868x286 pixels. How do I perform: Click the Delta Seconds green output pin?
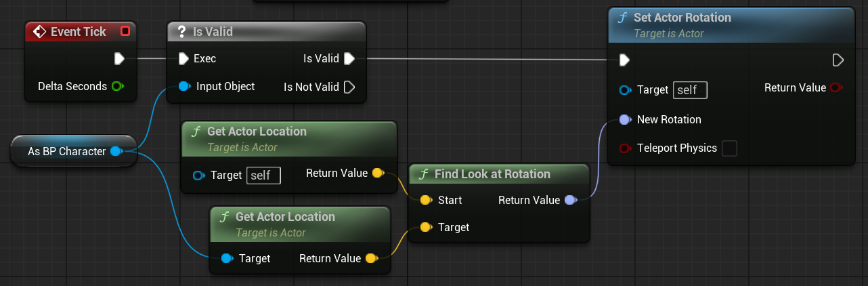[117, 86]
